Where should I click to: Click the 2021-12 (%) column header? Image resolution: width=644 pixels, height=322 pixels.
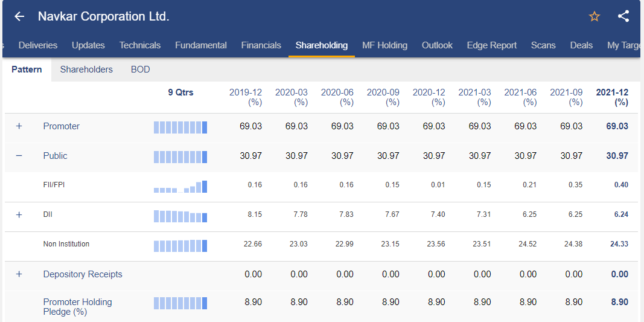[x=612, y=97]
